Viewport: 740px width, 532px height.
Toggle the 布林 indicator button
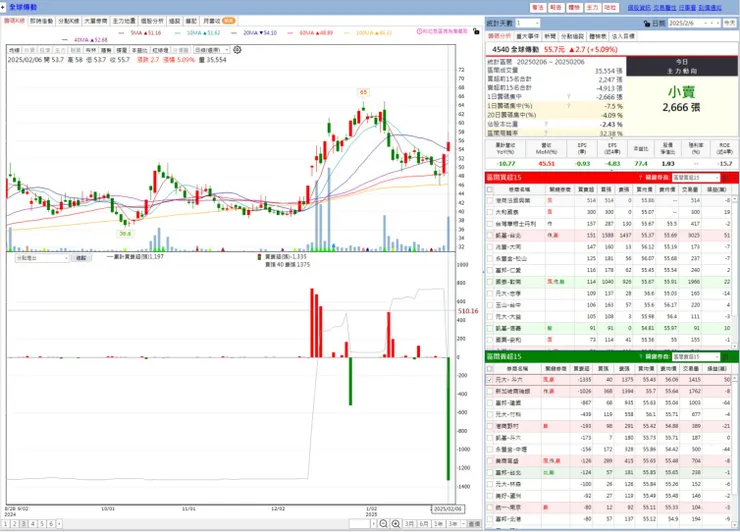coord(91,50)
